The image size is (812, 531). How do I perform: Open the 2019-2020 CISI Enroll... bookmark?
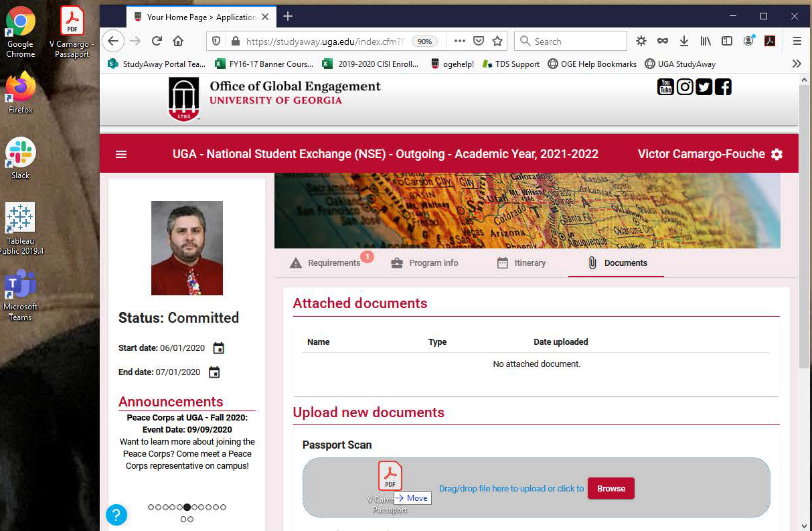pyautogui.click(x=371, y=64)
